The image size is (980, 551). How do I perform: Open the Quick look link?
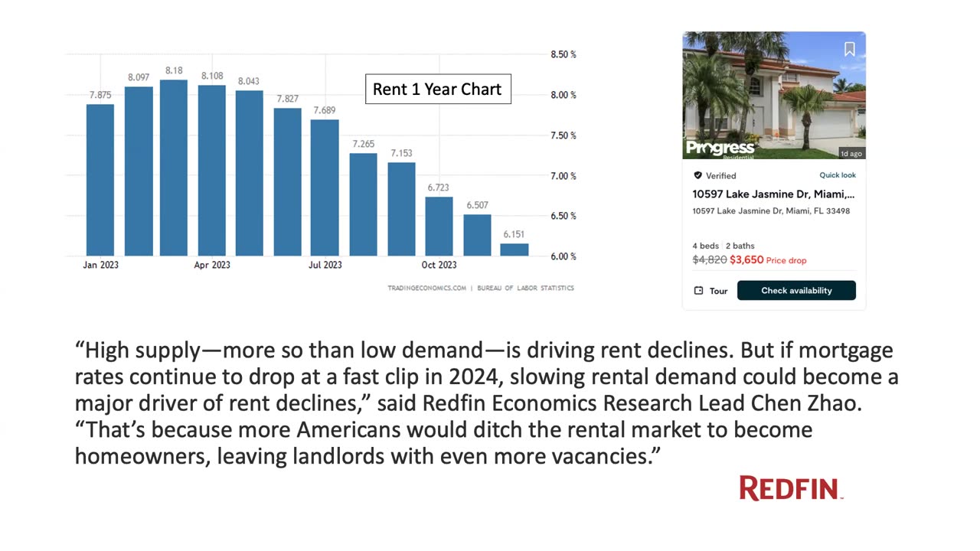[x=838, y=175]
